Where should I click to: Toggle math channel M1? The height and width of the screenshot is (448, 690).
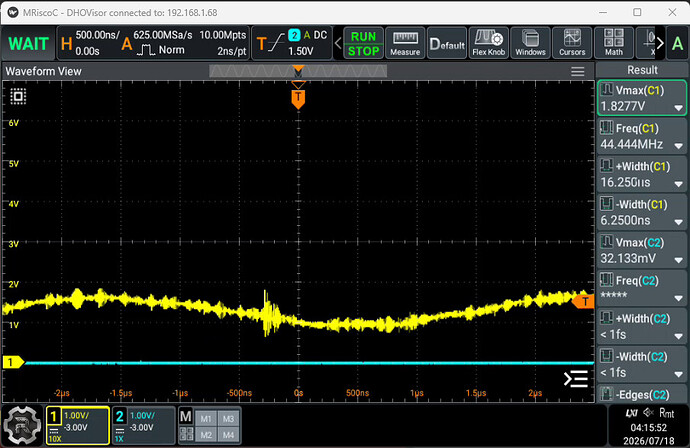coord(206,419)
